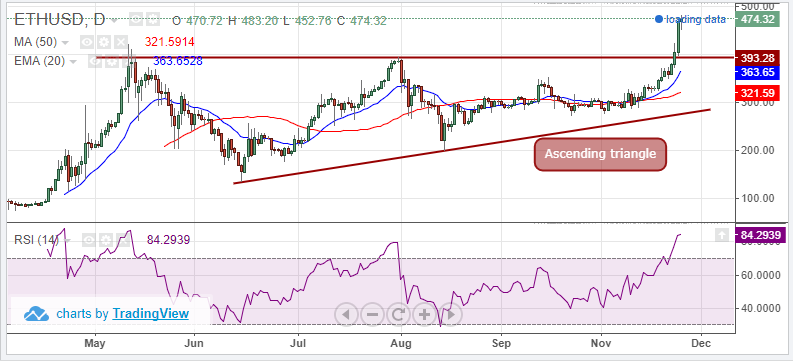Open settings gear for MA (50) indicator

point(104,42)
